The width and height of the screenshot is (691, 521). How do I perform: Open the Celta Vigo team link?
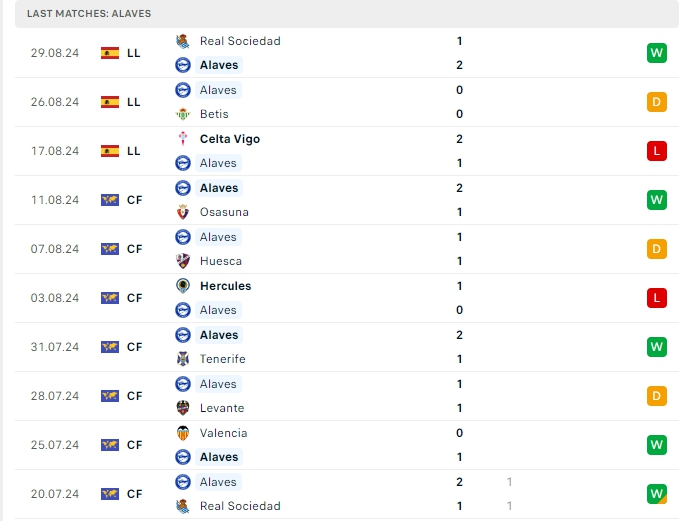click(x=229, y=139)
